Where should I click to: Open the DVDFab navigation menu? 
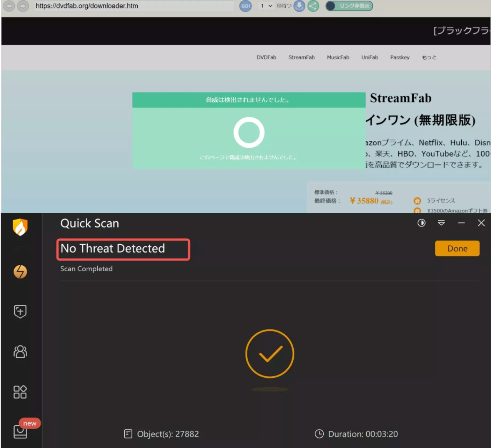266,57
